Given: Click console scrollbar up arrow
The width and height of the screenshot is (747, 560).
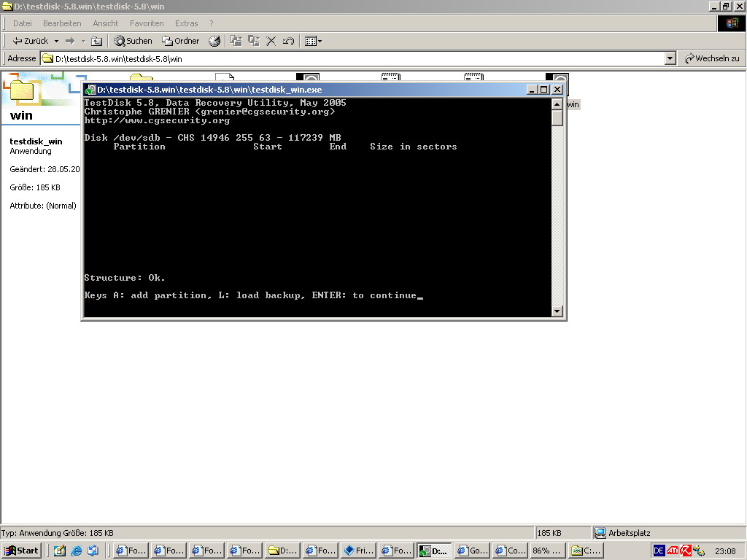Looking at the screenshot, I should (x=557, y=104).
